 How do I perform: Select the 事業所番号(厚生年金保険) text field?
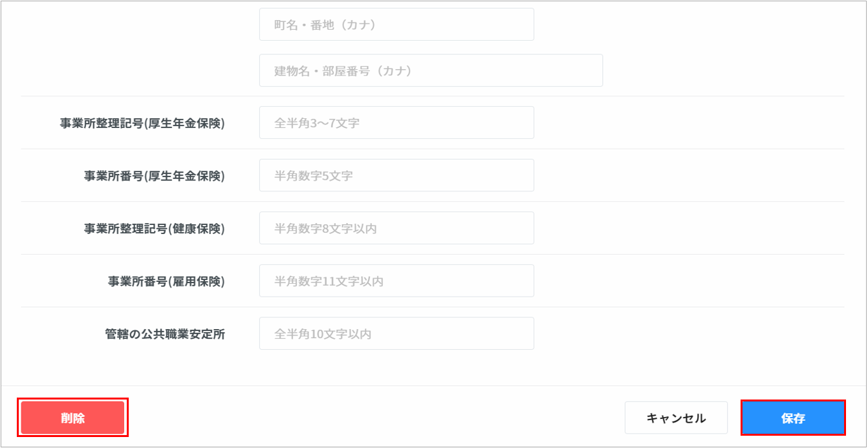396,175
